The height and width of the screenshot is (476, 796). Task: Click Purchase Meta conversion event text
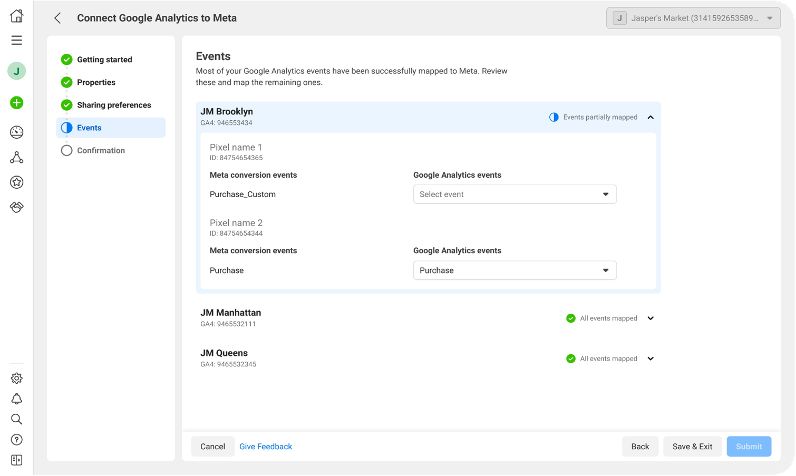tap(226, 270)
